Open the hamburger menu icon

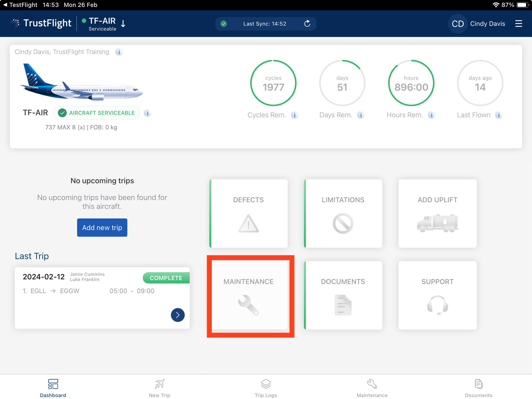click(x=518, y=24)
